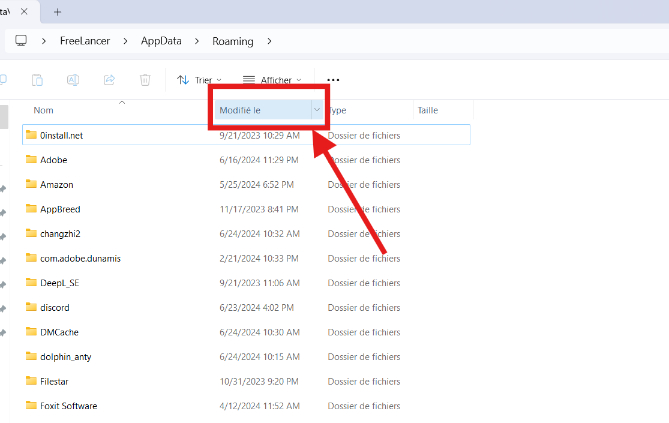This screenshot has height=423, width=669.
Task: Go to AppData in the breadcrumb
Action: point(161,41)
